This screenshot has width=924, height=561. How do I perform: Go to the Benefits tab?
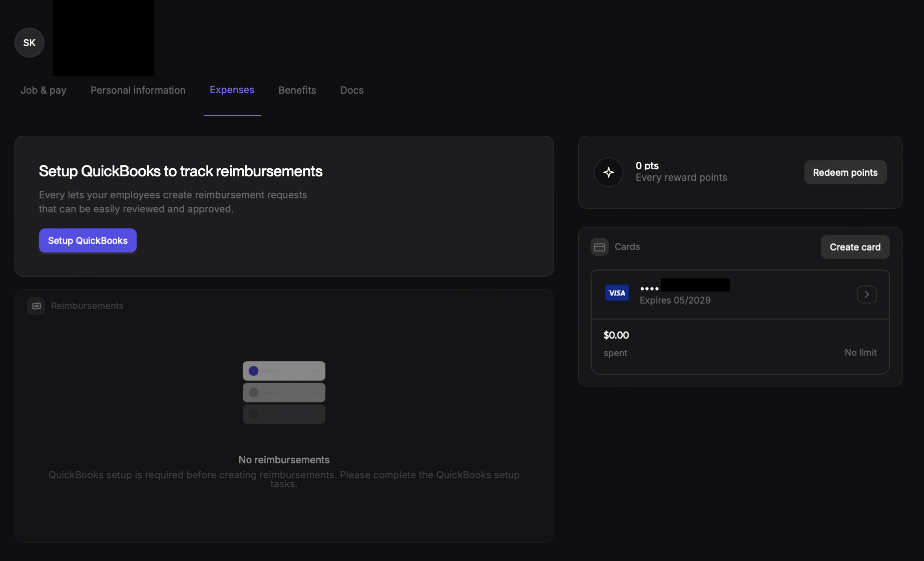297,90
